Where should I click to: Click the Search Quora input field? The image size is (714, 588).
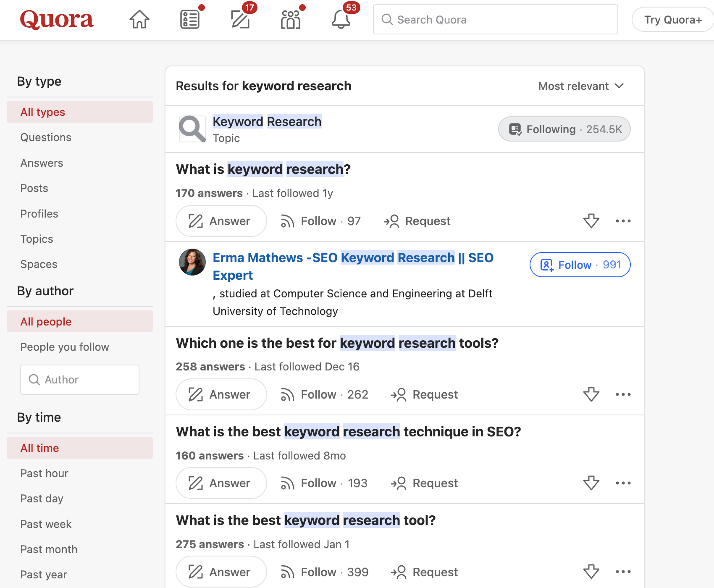point(496,19)
